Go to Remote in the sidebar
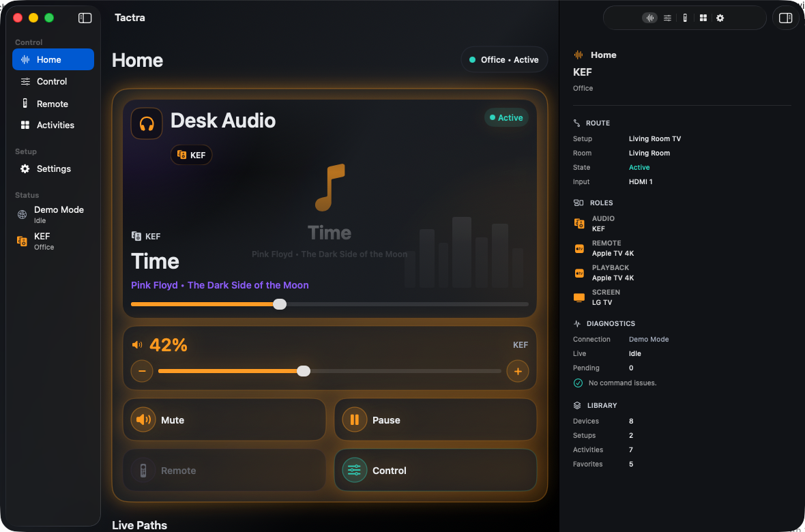The width and height of the screenshot is (805, 532). (x=53, y=104)
